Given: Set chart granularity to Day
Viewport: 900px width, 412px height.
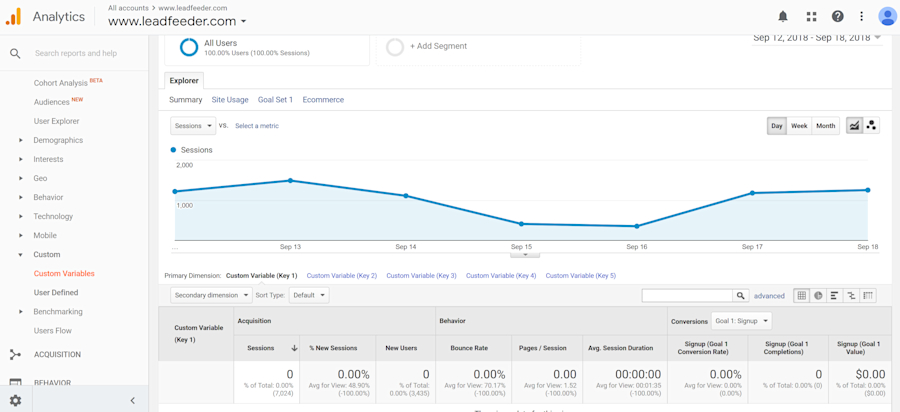Looking at the screenshot, I should point(777,126).
